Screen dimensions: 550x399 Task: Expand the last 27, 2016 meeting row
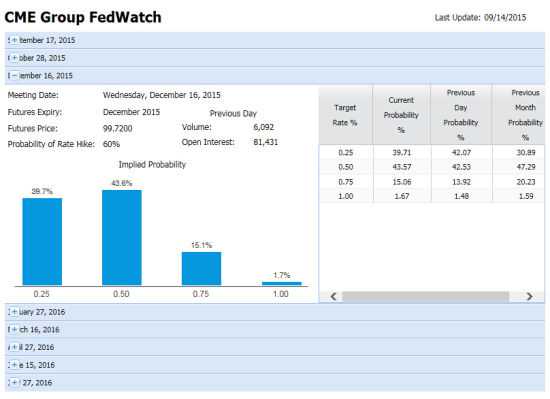(x=275, y=383)
